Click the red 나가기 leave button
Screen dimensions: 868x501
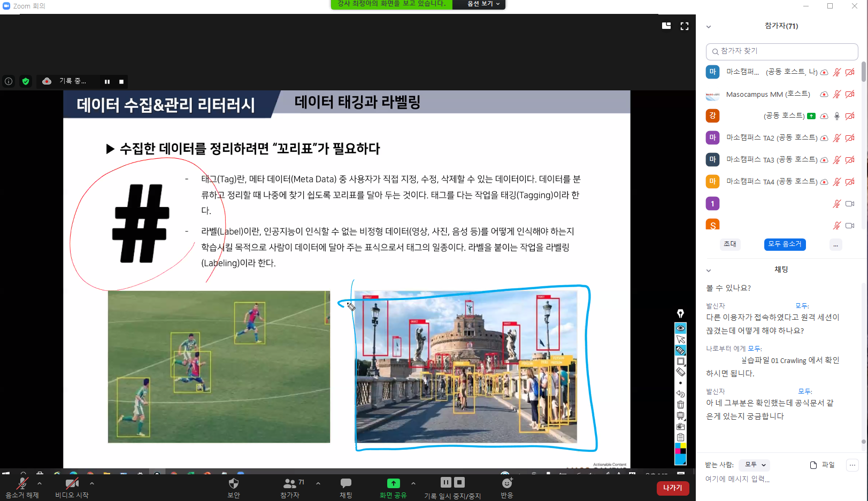click(672, 488)
